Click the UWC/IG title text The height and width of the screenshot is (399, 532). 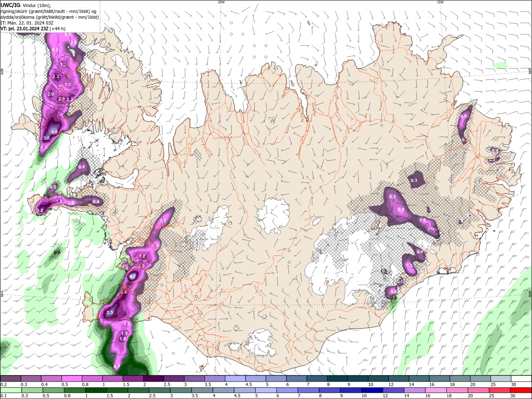tap(10, 5)
